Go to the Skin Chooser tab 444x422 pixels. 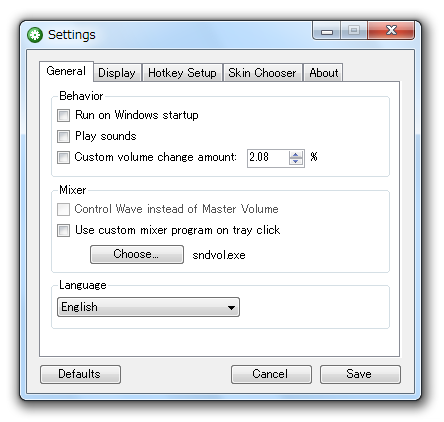(262, 73)
